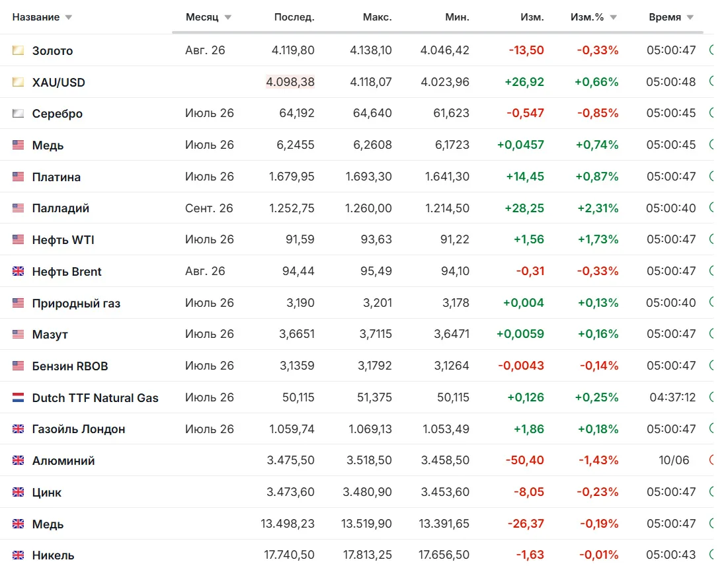Open the Время column dropdown arrow

[x=690, y=18]
